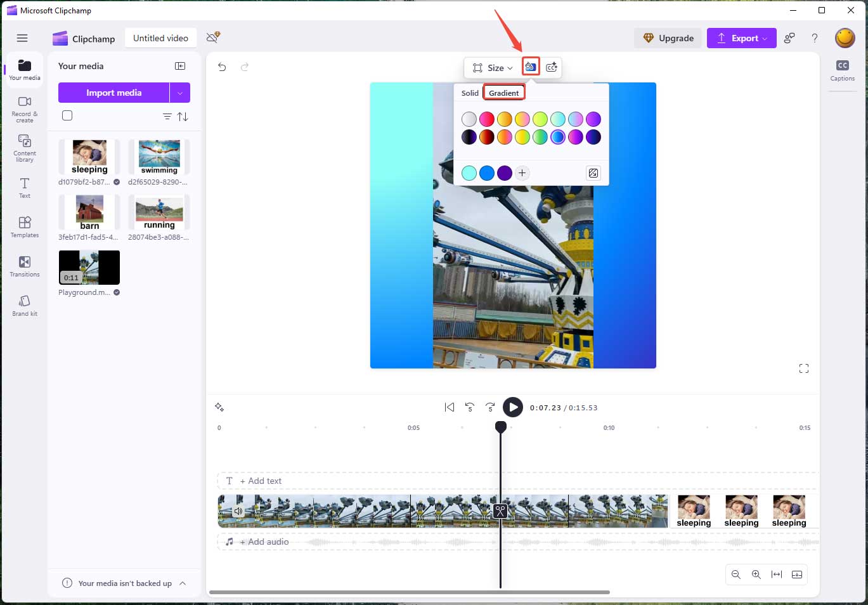Enter fullscreen preview mode

[803, 368]
